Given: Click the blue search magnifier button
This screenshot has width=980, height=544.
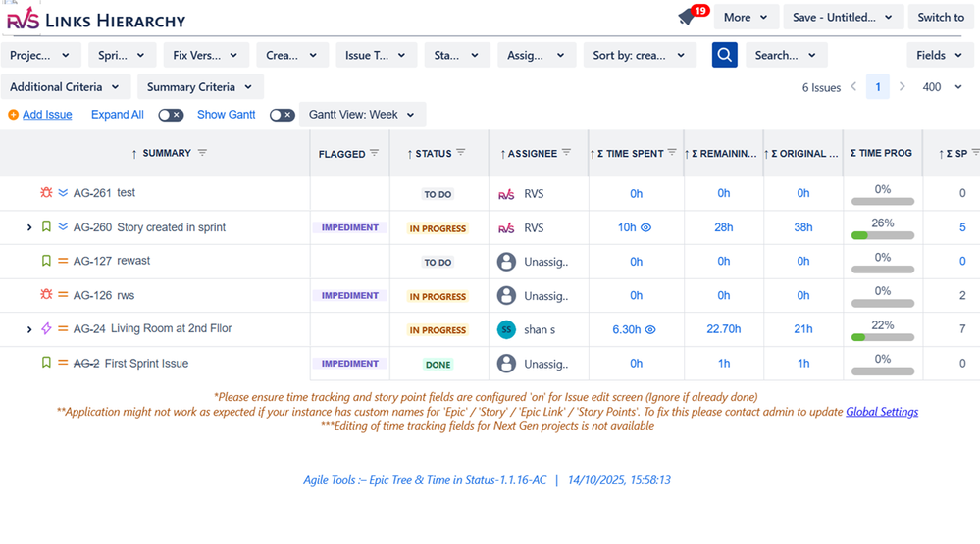Looking at the screenshot, I should (724, 56).
